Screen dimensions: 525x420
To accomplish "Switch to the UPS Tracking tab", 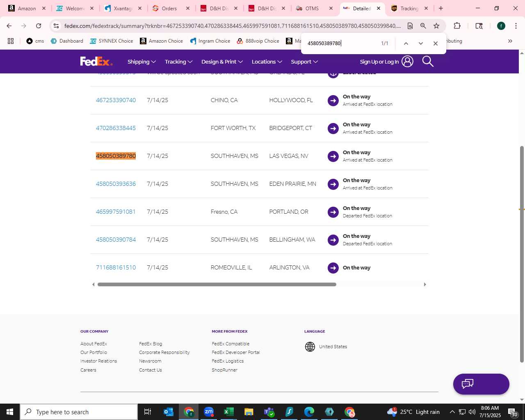I will point(409,8).
